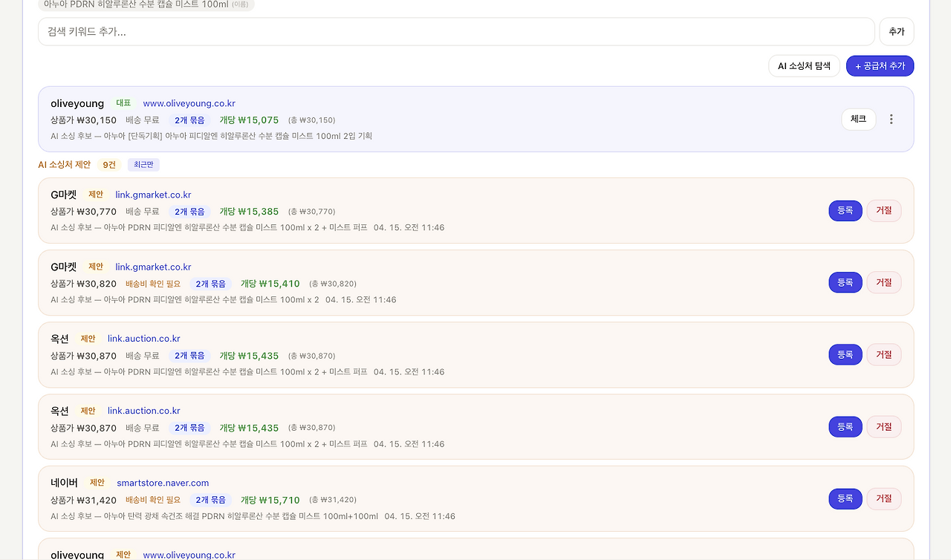Screen dimensions: 951x560
Task: Click the 개당 ₩15,075 unit price
Action: tap(249, 120)
